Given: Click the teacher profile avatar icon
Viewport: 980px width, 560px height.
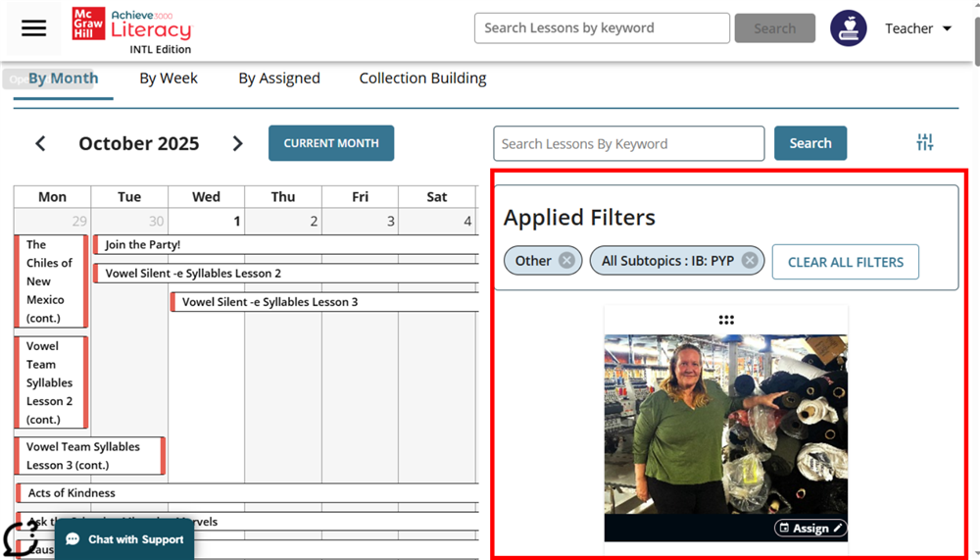Looking at the screenshot, I should [x=848, y=28].
